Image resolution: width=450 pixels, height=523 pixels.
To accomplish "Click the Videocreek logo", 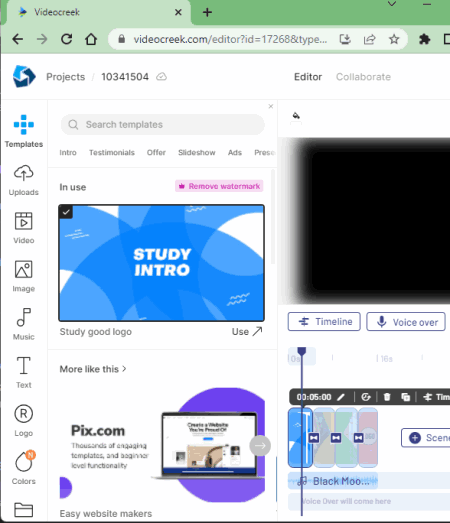I will [24, 76].
